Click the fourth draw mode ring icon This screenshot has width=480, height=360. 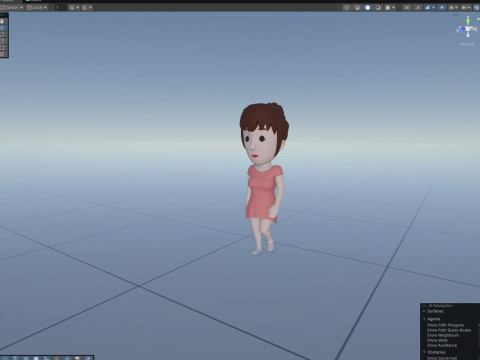(x=378, y=7)
